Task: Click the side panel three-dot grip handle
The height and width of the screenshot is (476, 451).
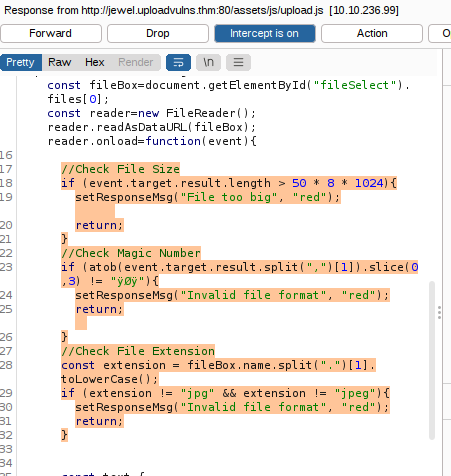Action: 439,313
